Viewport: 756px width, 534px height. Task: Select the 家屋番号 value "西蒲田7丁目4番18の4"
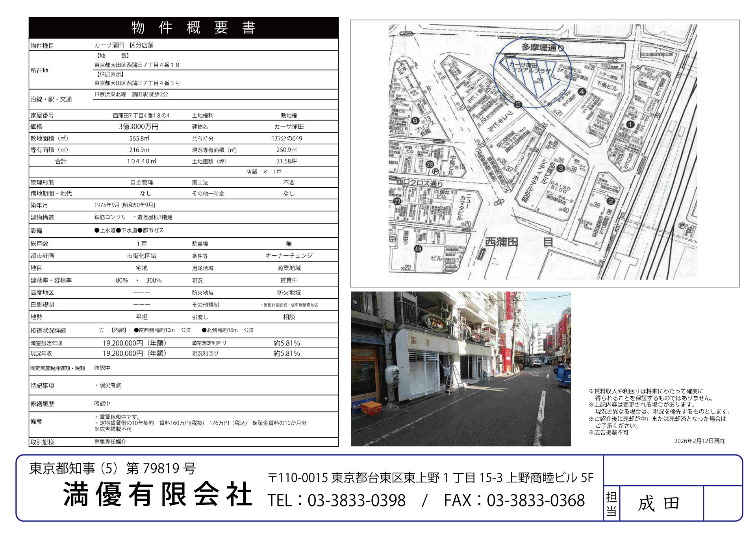pyautogui.click(x=141, y=116)
